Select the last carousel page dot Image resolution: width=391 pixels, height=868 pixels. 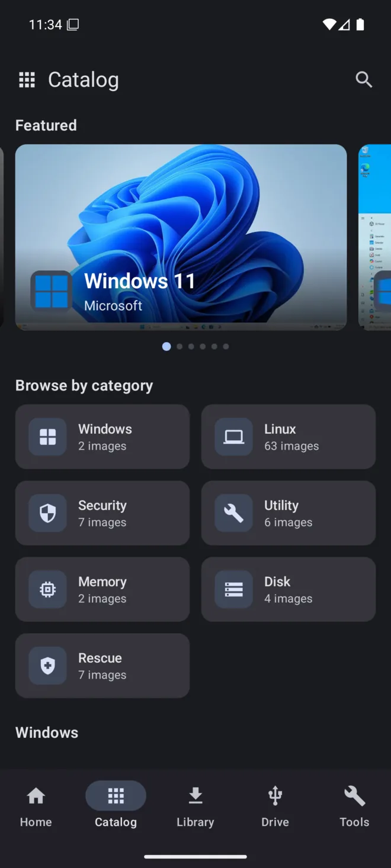(226, 346)
